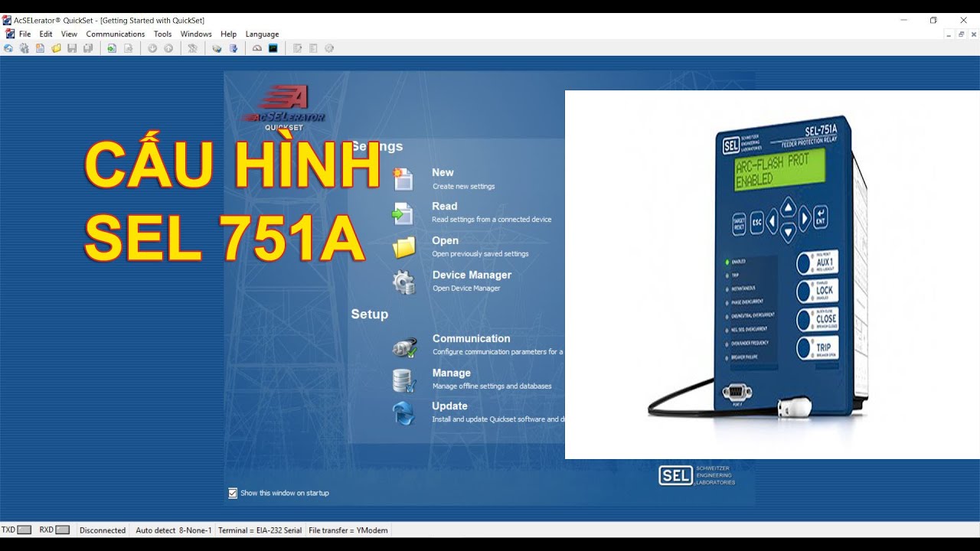Open the Communications menu
This screenshot has width=980, height=551.
[x=116, y=34]
